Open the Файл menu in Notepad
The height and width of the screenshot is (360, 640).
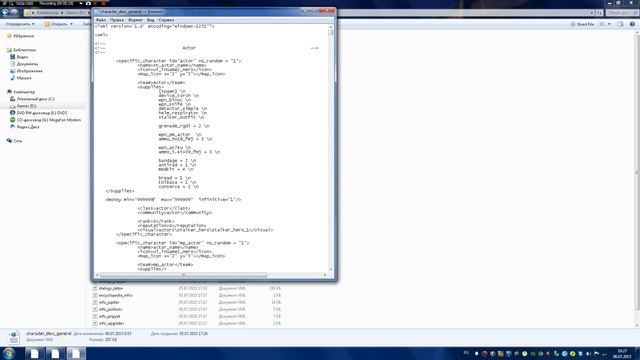point(100,20)
